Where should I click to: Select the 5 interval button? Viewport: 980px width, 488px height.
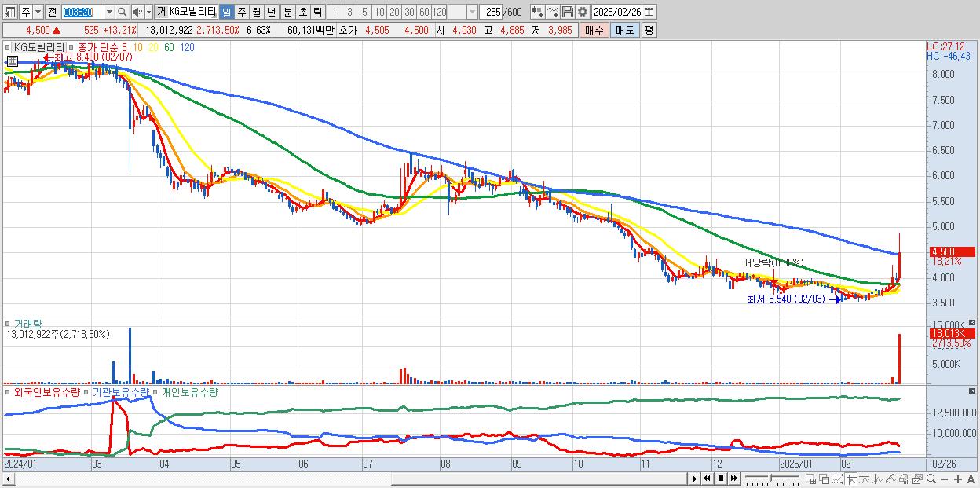(x=364, y=12)
